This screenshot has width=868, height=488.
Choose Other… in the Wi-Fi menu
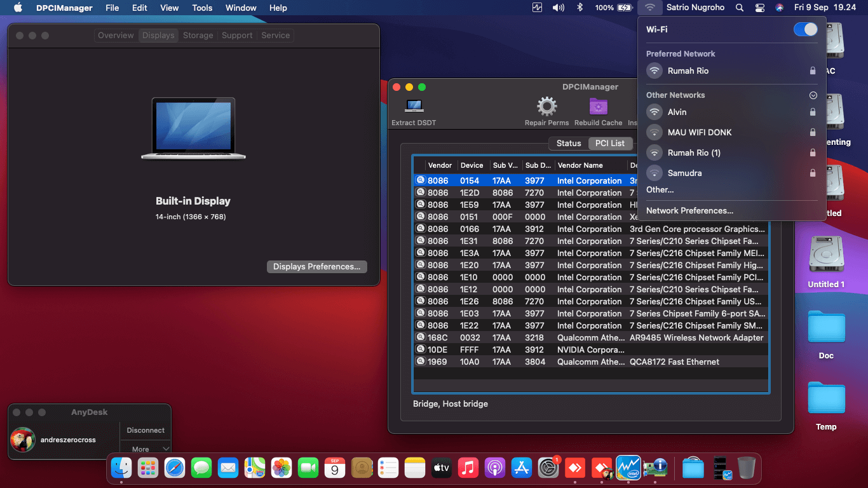click(x=660, y=189)
